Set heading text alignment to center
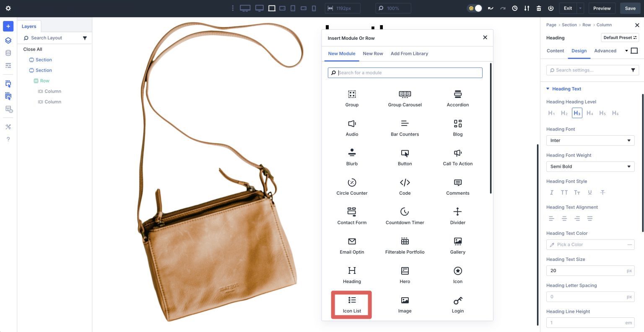This screenshot has width=644, height=332. 564,218
